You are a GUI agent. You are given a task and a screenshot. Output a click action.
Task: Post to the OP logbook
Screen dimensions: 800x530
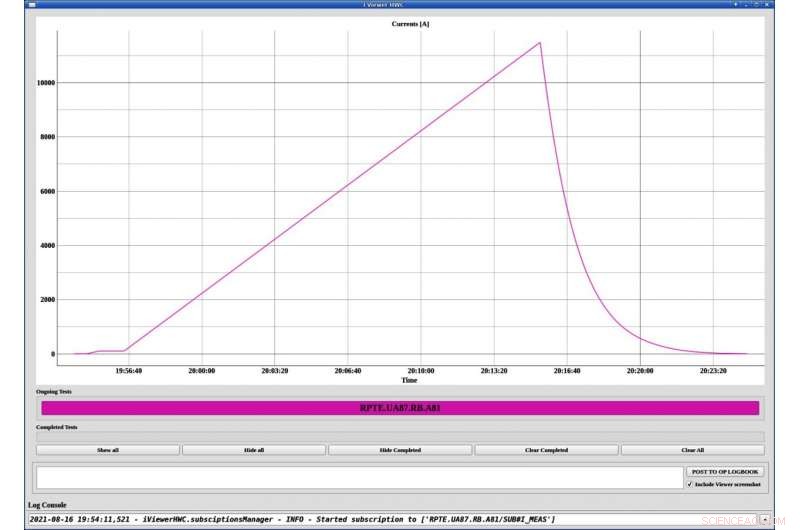click(x=724, y=471)
